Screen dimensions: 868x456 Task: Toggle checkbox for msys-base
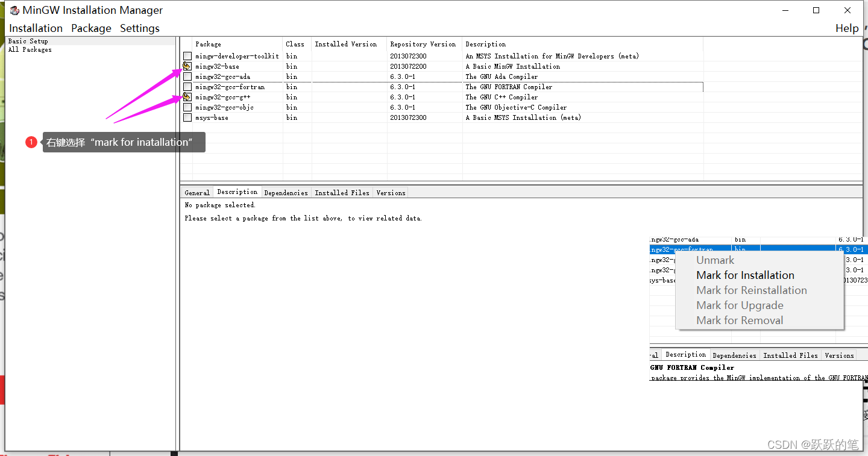coord(187,117)
